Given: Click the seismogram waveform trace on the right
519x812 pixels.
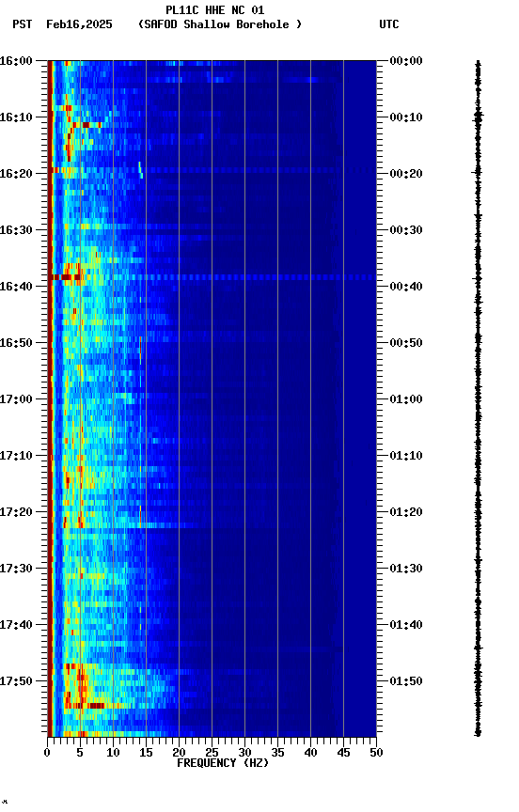Looking at the screenshot, I should click(x=478, y=398).
